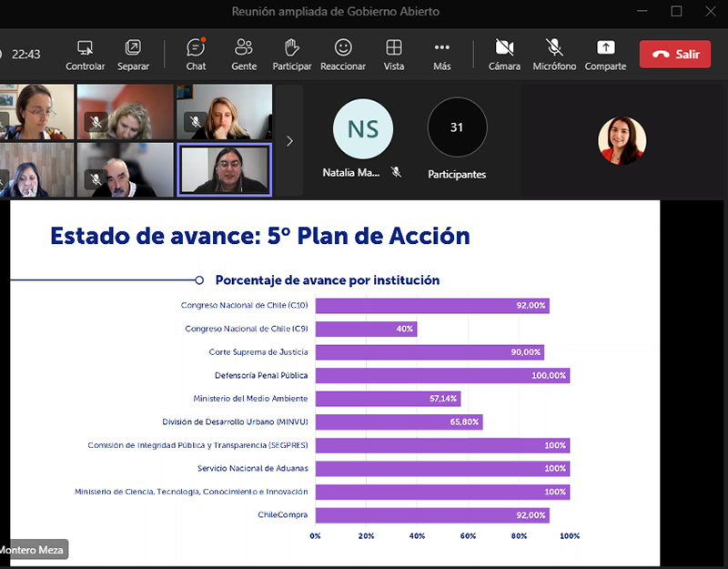728x569 pixels.
Task: Click the Defensoría Penal Pública 100,00% value
Action: point(549,375)
